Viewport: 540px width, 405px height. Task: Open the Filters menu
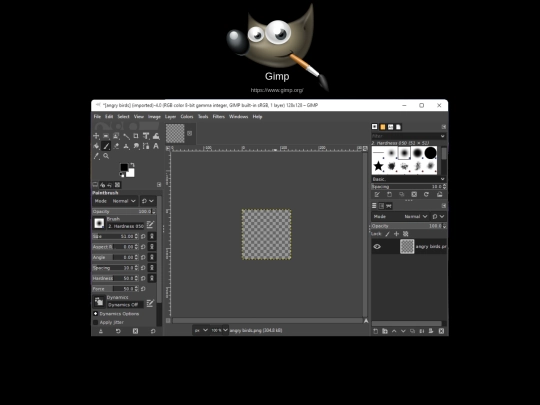tap(218, 117)
